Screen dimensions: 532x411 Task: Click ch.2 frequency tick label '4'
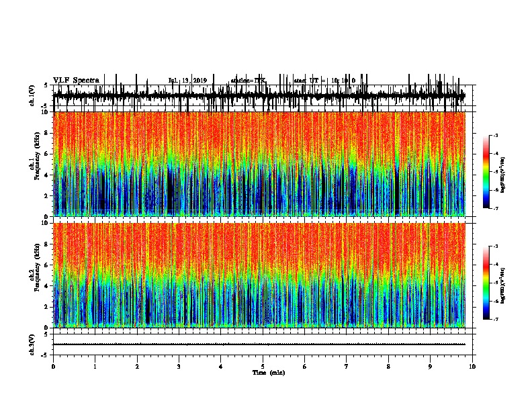pos(47,286)
